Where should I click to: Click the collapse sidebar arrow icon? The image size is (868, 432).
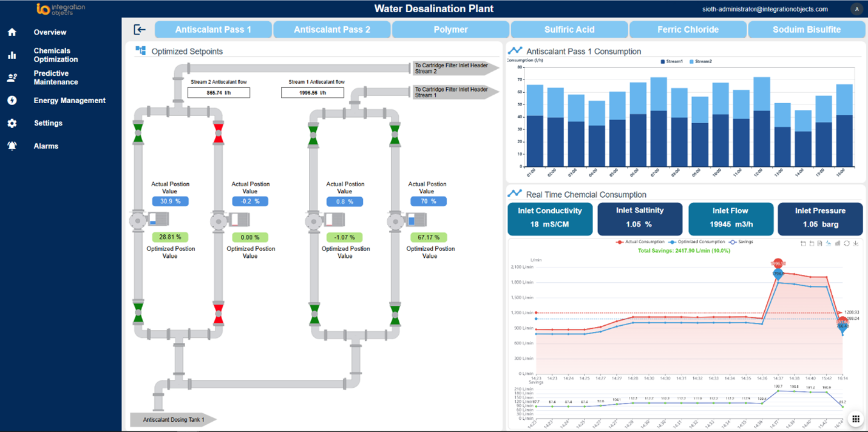(140, 29)
